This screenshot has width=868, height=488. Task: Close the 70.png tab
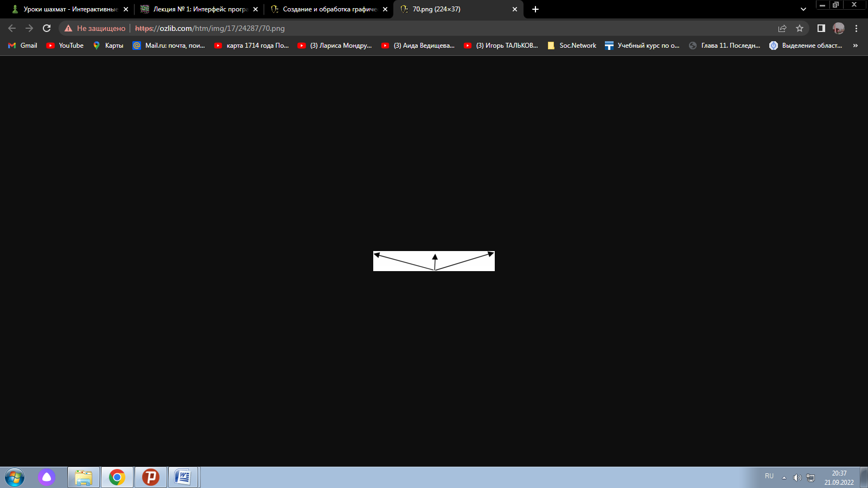click(515, 9)
